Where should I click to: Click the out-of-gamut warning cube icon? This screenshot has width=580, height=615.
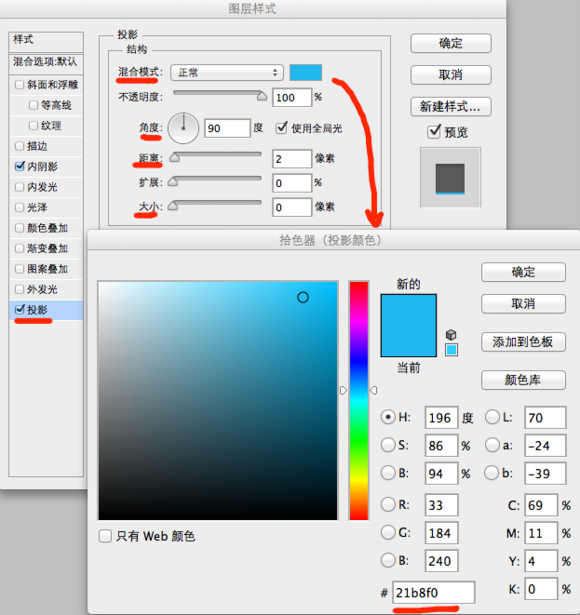coord(451,335)
